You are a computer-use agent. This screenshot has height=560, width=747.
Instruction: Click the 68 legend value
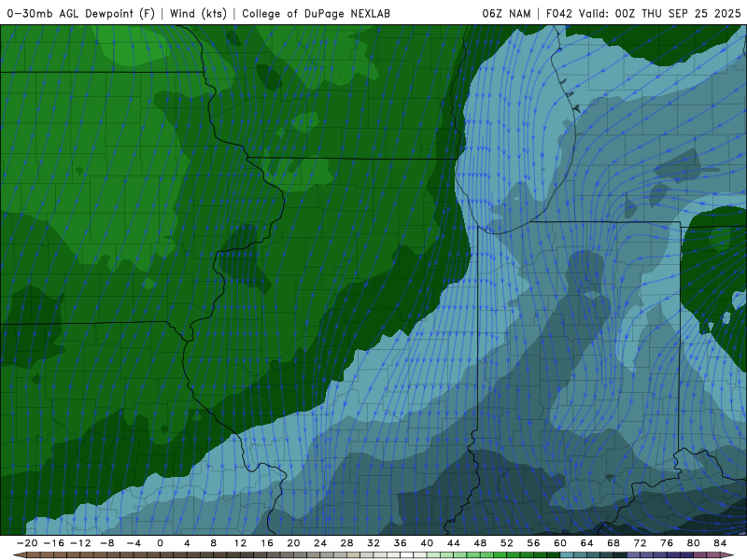(613, 543)
